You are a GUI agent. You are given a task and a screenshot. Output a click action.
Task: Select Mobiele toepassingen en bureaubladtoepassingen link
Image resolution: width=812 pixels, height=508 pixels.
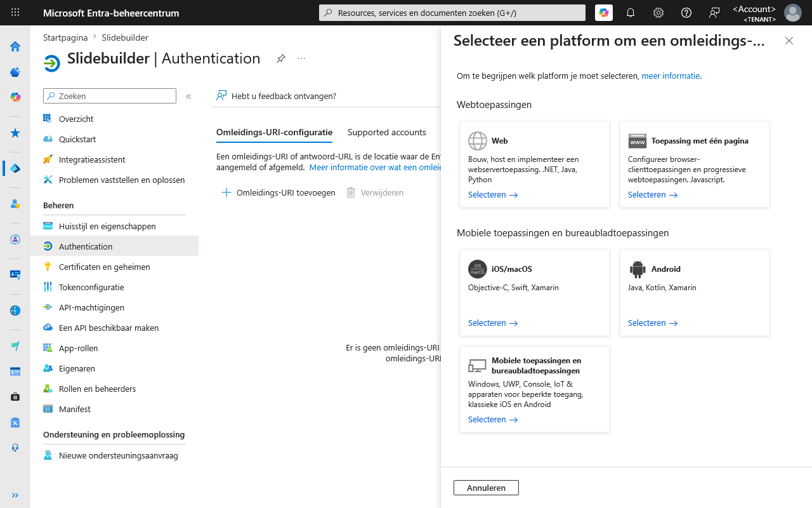pos(493,420)
